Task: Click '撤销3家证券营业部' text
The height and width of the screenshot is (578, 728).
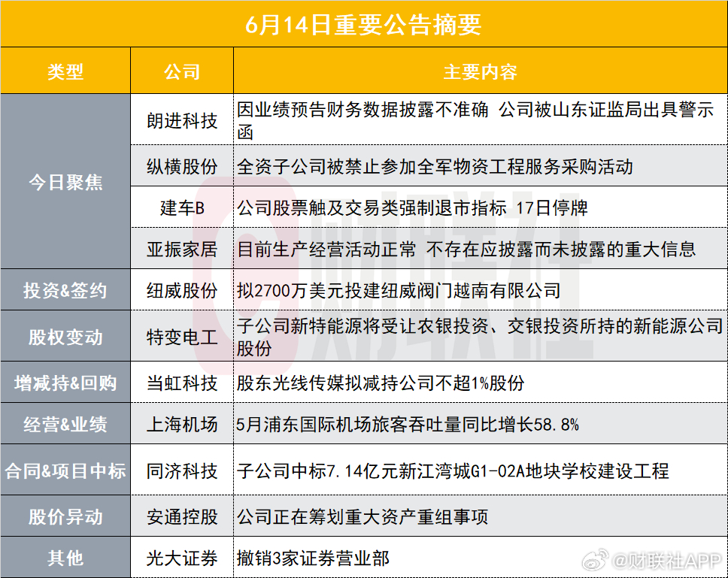Action: click(x=313, y=558)
